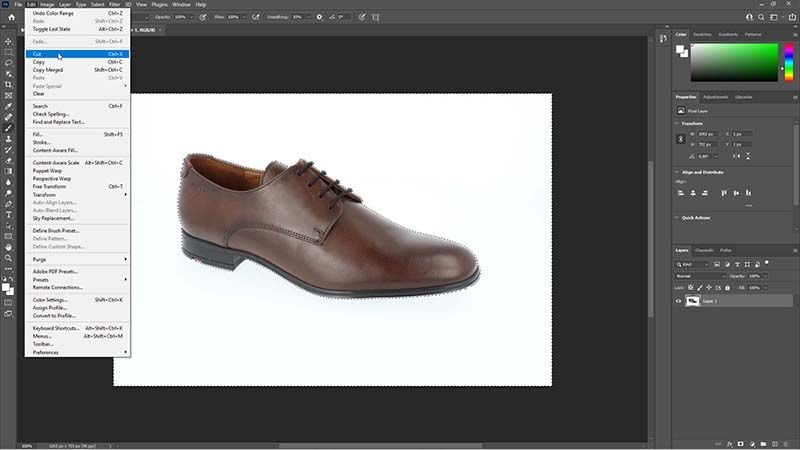Switch to the Channels tab
Viewport: 800px width, 450px height.
[x=704, y=250]
